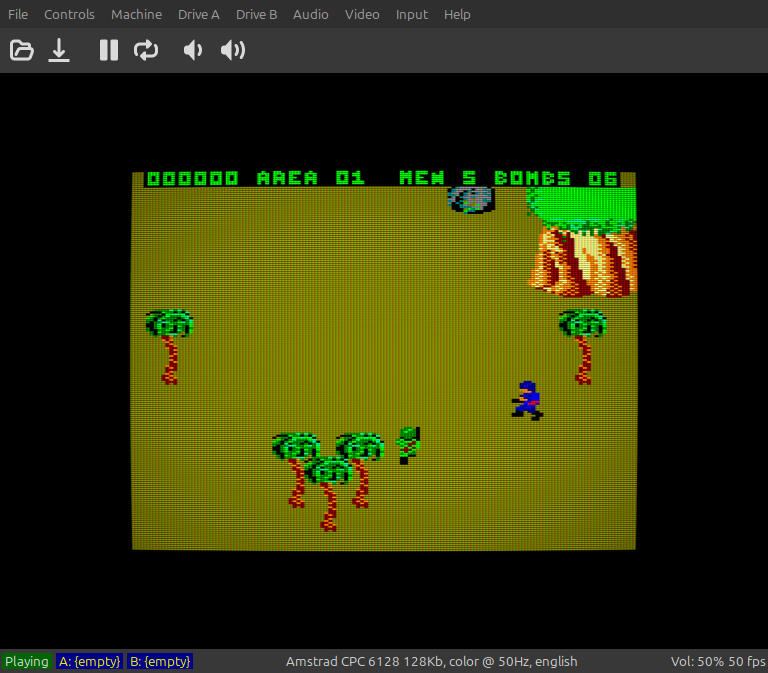Expand the Drive A menu

pos(199,14)
